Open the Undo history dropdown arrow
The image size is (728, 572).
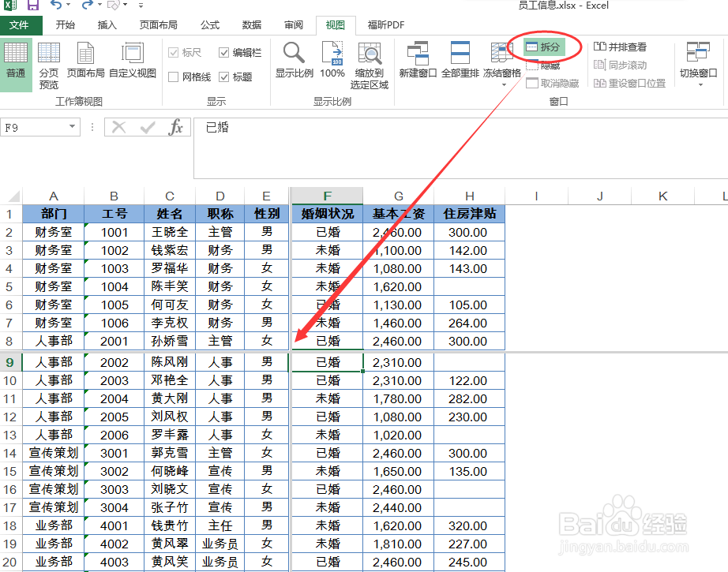point(69,5)
